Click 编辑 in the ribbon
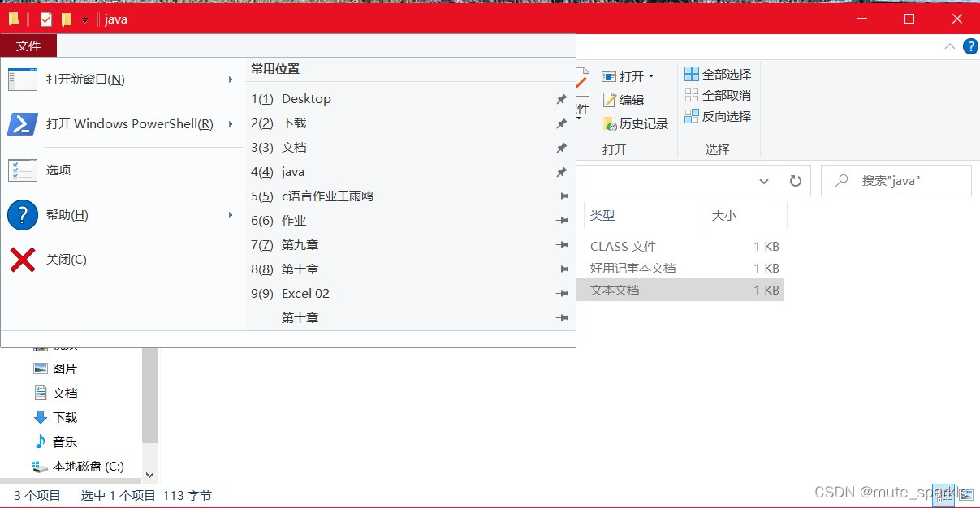980x508 pixels. click(x=624, y=100)
